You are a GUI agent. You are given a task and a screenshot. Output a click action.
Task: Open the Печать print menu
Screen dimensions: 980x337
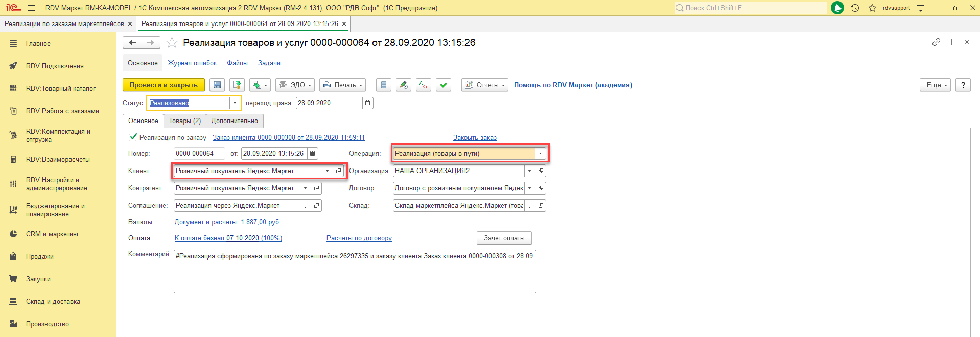click(x=342, y=85)
